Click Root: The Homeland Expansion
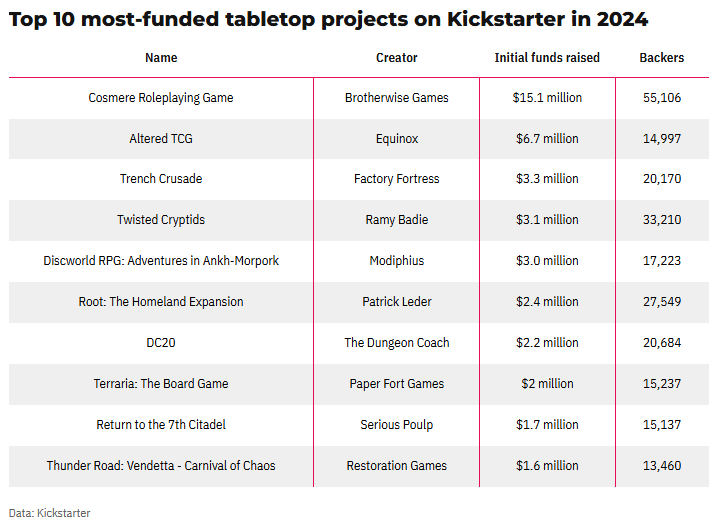Image resolution: width=726 pixels, height=523 pixels. point(161,302)
